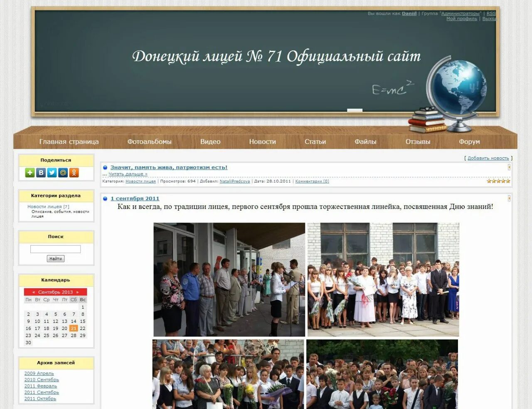Click the small arrow icon on the first news post
The image size is (532, 409).
coord(509,167)
